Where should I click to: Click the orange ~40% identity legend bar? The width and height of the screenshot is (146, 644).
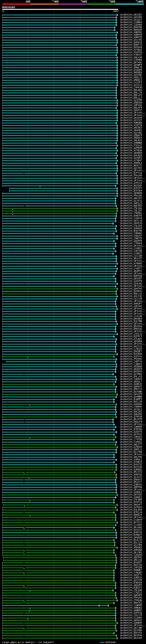click(45, 4)
